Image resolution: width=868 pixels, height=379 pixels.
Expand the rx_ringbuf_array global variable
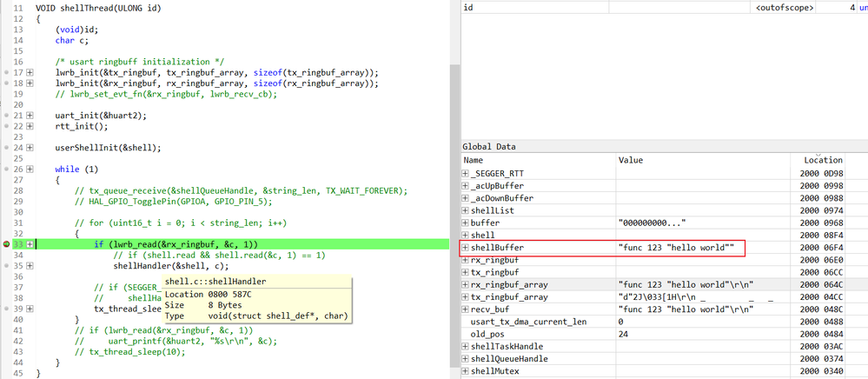466,285
